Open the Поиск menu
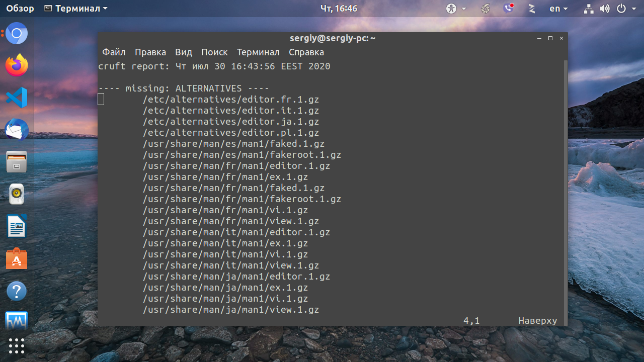The width and height of the screenshot is (644, 362). click(214, 52)
